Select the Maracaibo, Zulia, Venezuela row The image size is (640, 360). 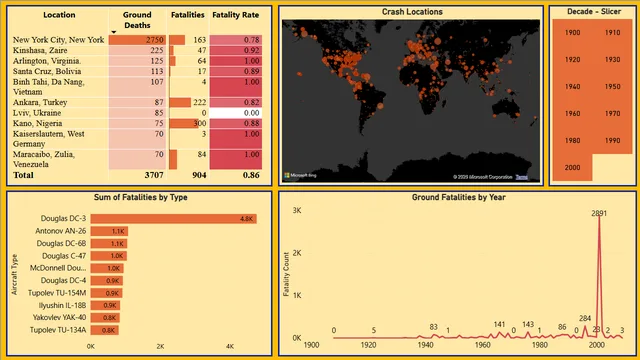point(136,159)
